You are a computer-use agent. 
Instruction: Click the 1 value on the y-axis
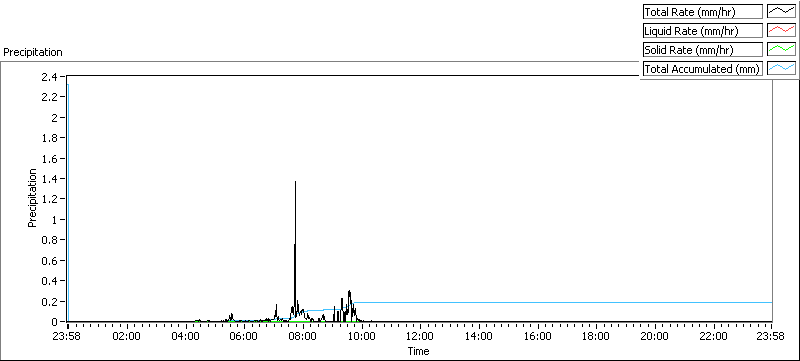(56, 219)
